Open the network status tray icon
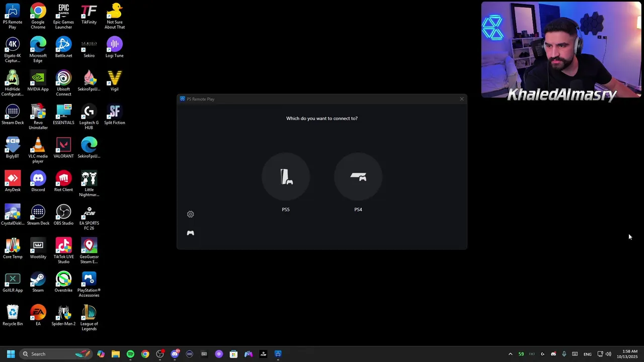Screen dimensions: 644x362 point(600,354)
